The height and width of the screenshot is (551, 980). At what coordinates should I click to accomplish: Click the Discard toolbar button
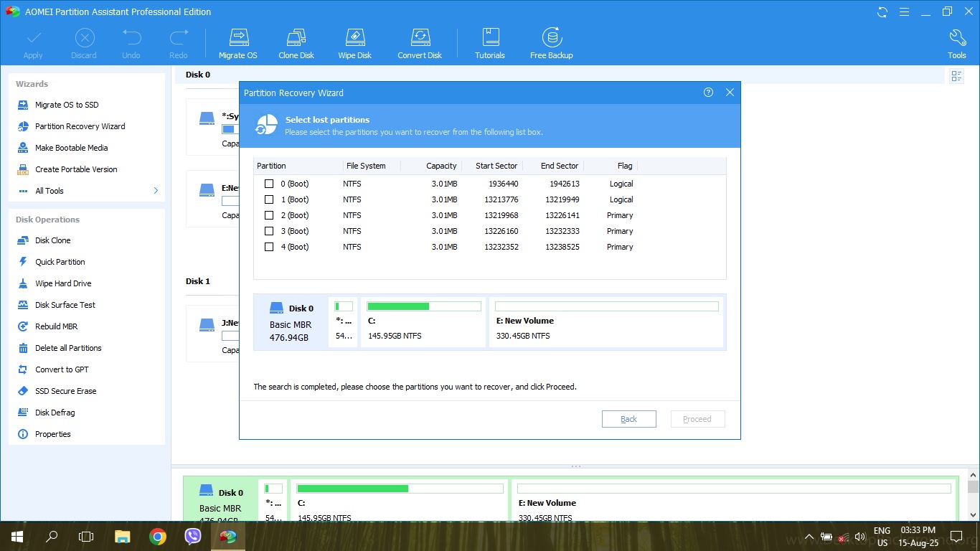pos(84,44)
